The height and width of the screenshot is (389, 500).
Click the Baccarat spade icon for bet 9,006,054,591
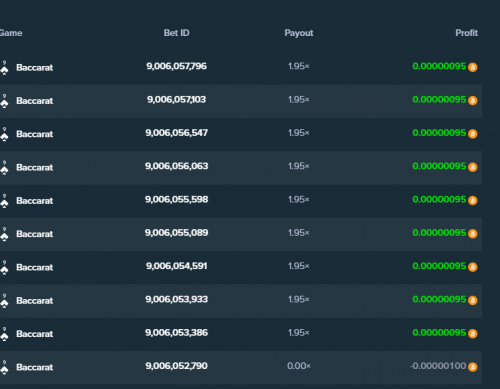pyautogui.click(x=4, y=268)
